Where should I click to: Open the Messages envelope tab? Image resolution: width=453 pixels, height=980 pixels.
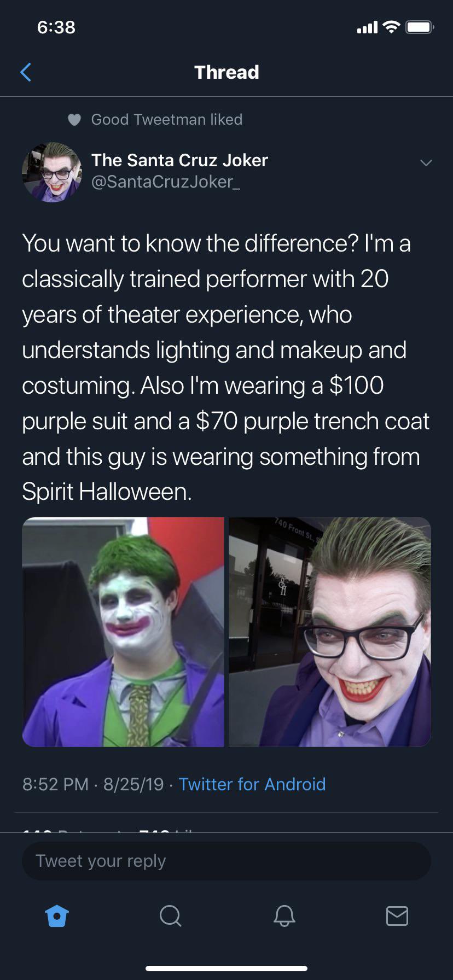(397, 915)
